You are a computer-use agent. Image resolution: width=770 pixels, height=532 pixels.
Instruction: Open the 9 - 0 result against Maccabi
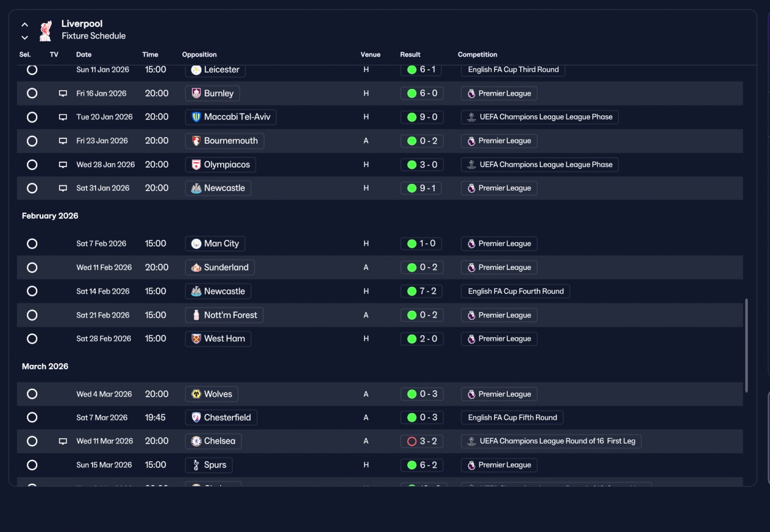tap(421, 117)
